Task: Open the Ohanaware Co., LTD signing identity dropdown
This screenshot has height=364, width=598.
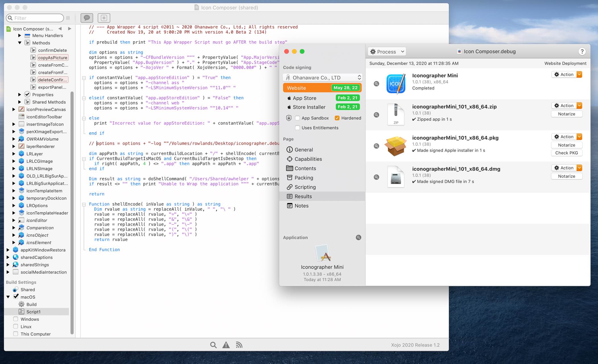Action: pyautogui.click(x=322, y=78)
